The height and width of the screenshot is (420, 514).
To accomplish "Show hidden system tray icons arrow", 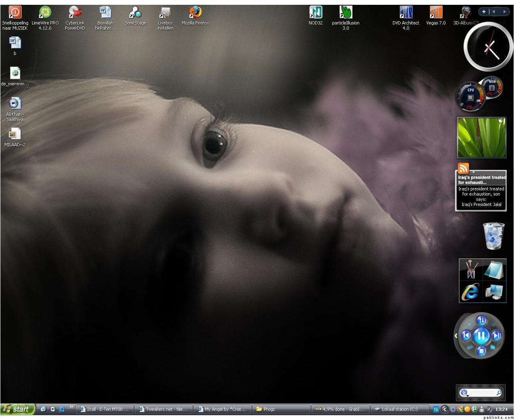I will [444, 409].
